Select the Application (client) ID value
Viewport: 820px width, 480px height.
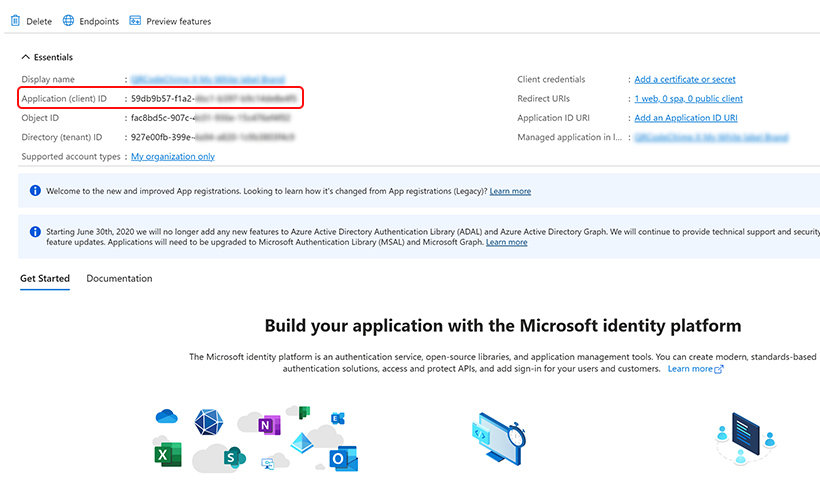coord(213,99)
